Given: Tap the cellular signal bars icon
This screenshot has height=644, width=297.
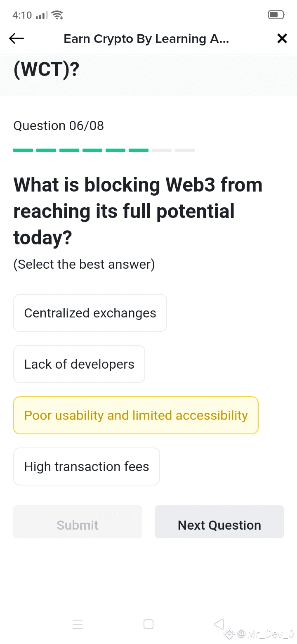Looking at the screenshot, I should [x=42, y=16].
